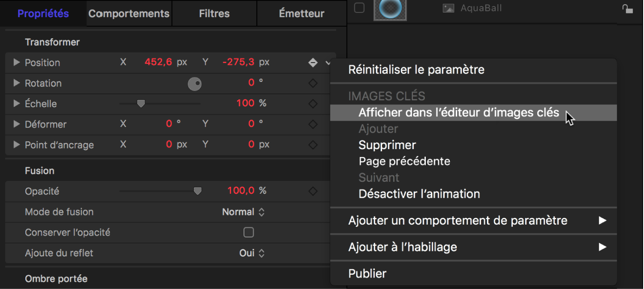
Task: Click the Opacité slider handle
Action: (198, 190)
